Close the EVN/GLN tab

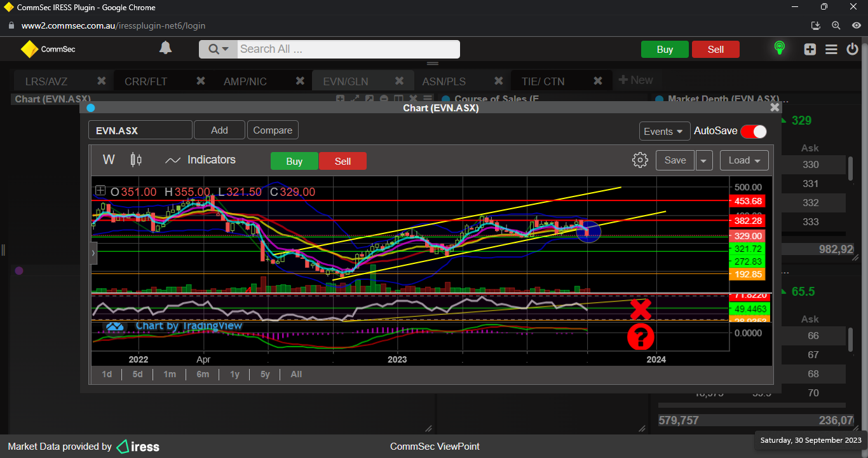400,81
